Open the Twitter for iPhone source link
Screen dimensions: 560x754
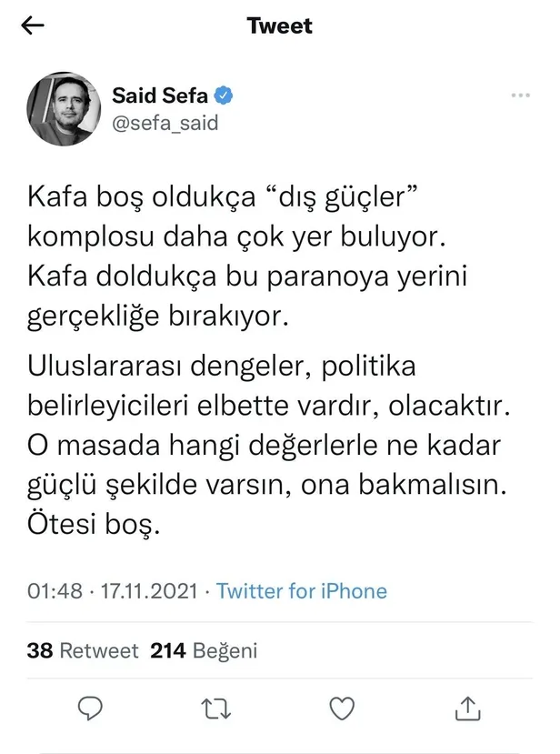click(302, 591)
